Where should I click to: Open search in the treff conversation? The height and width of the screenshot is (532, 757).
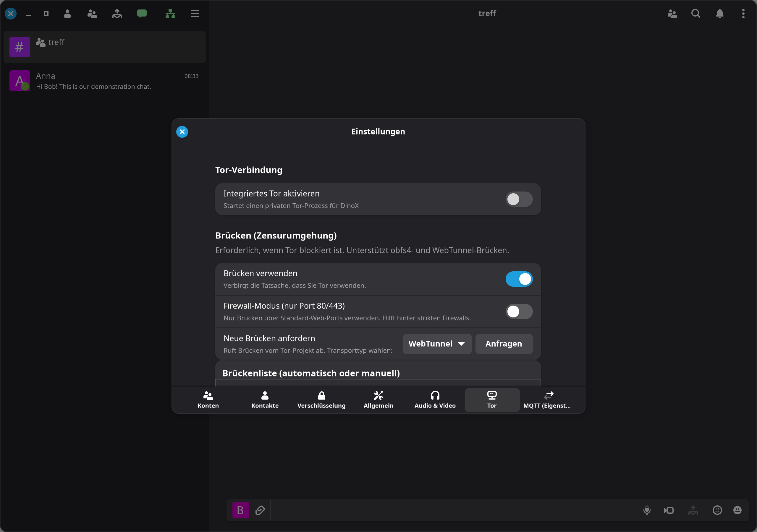pos(696,14)
